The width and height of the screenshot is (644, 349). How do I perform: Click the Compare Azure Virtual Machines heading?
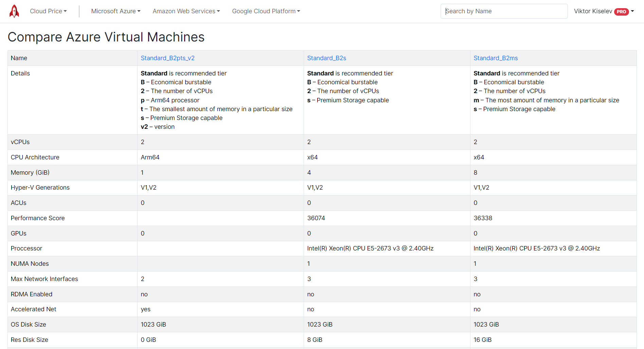tap(106, 37)
